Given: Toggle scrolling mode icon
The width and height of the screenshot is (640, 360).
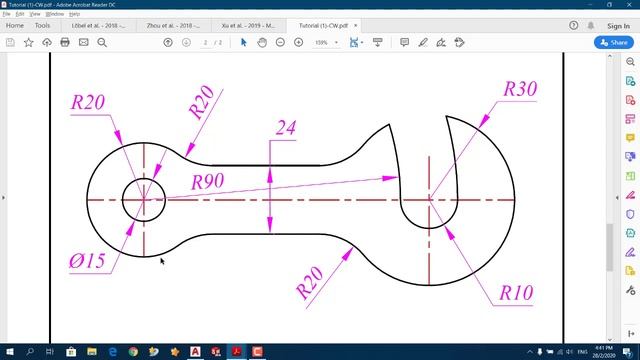Looking at the screenshot, I should pos(378,42).
